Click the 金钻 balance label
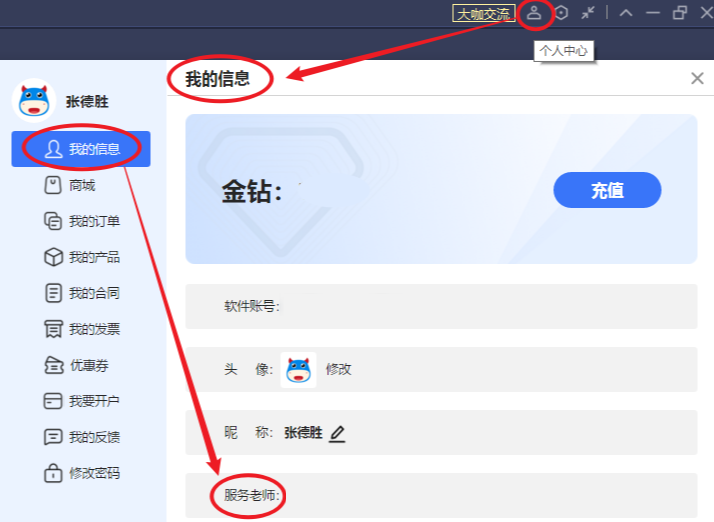The height and width of the screenshot is (522, 714). [x=252, y=191]
